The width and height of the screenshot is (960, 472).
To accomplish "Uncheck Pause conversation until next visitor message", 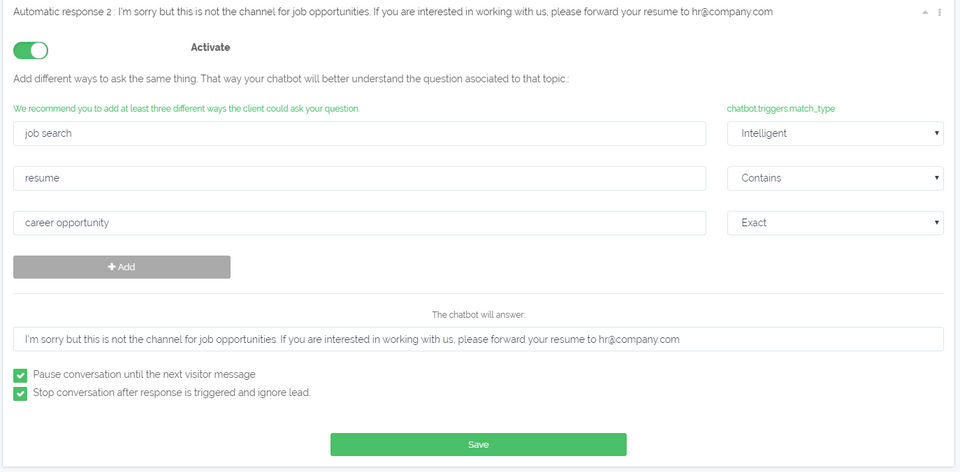I will [x=20, y=375].
